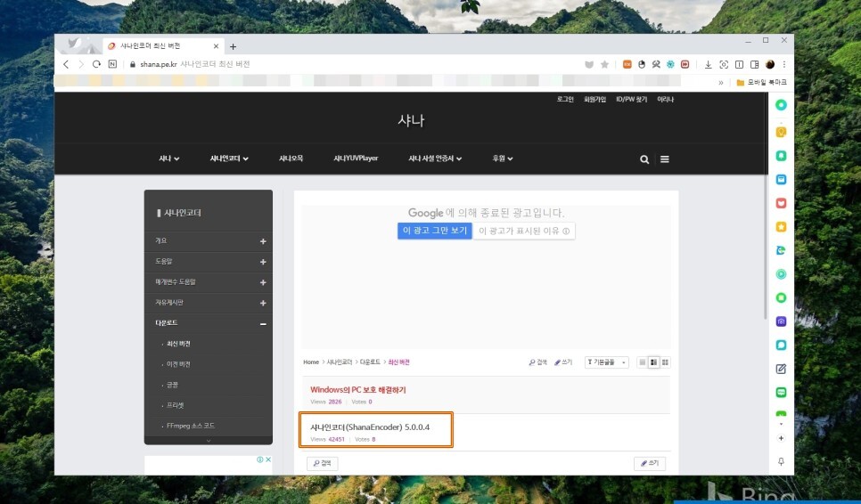Click the bottom-left 검색 button
Screen dimensions: 861x504
pos(323,463)
